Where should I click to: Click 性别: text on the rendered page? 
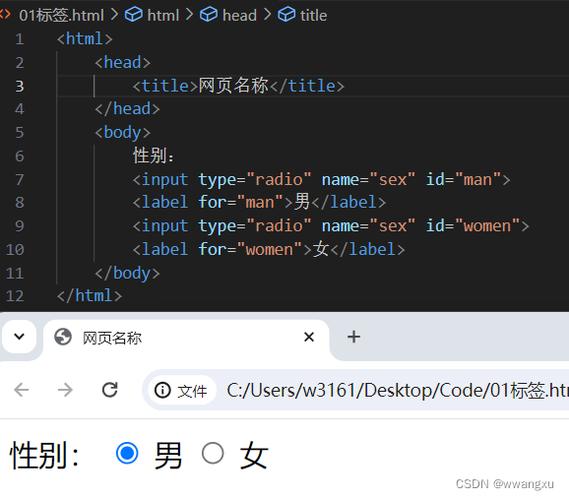click(x=44, y=455)
